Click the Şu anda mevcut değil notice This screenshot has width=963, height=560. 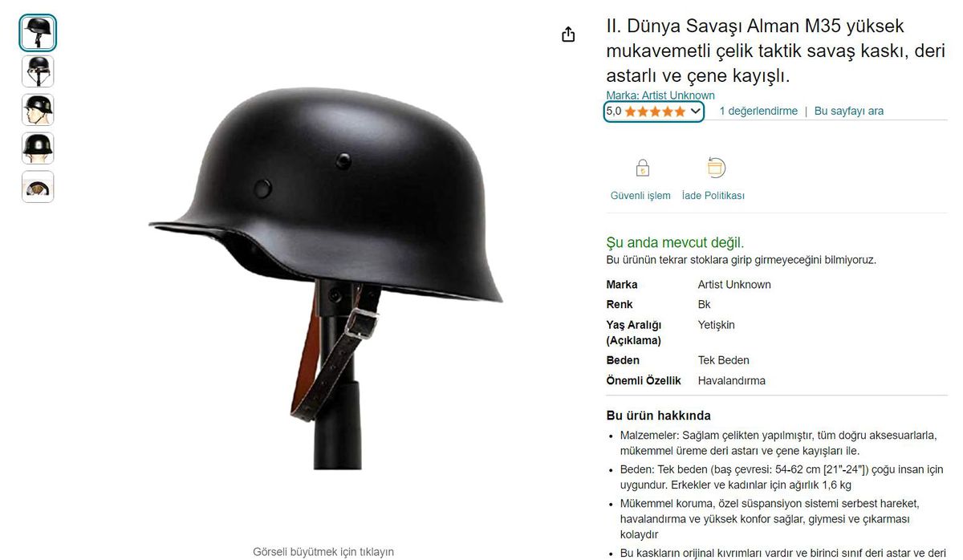coord(675,242)
